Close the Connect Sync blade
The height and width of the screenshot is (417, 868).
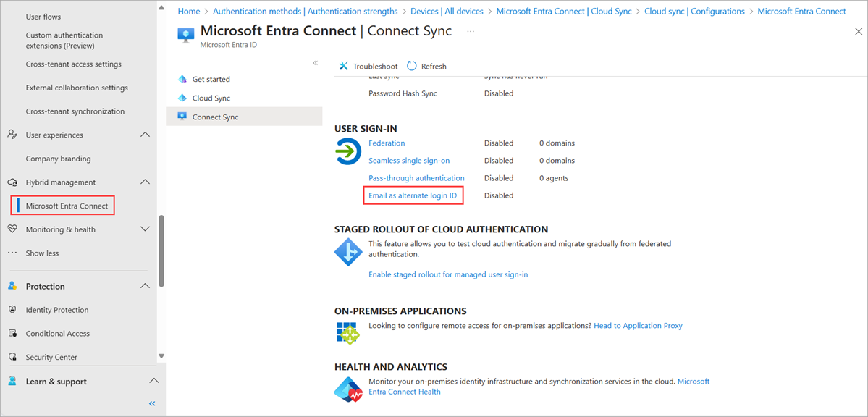pos(858,32)
